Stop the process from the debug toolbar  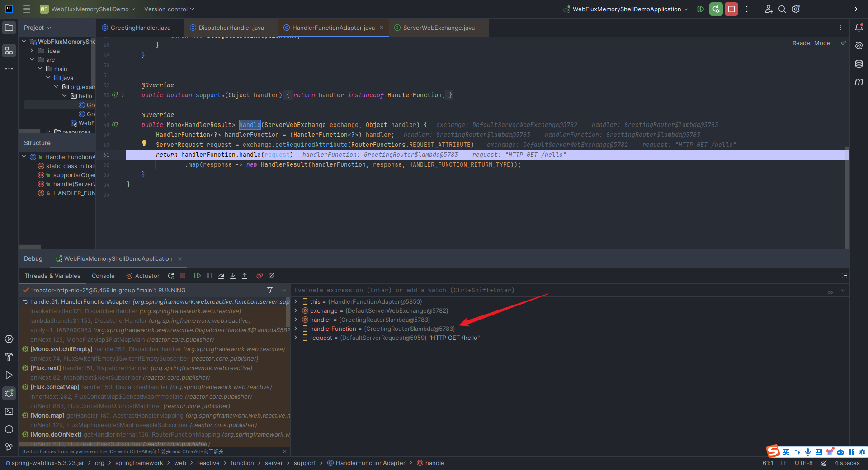183,276
